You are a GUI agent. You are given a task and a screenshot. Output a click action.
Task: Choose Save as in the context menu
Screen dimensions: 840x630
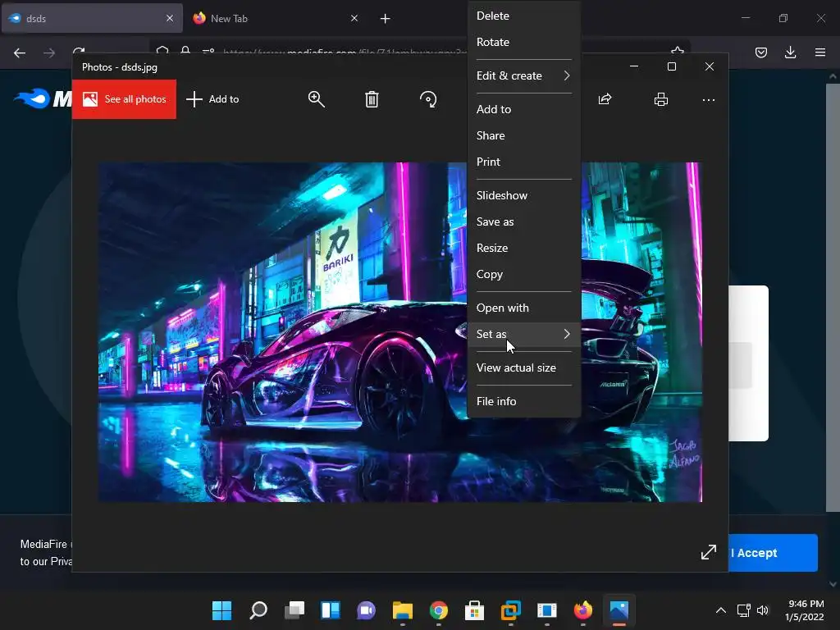pos(524,221)
